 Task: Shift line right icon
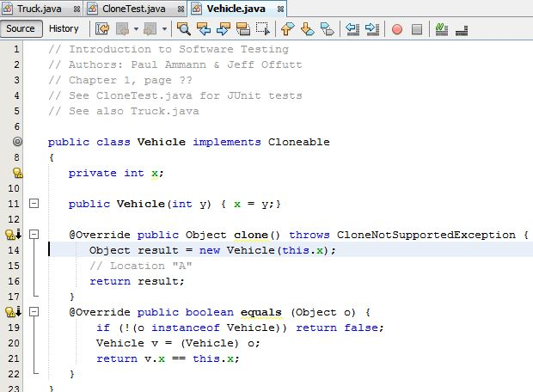372,29
